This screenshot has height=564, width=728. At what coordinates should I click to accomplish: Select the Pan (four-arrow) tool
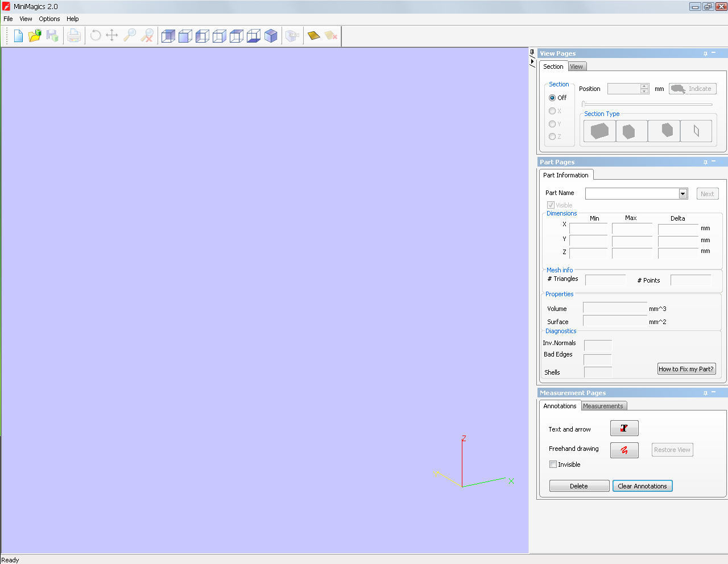112,36
